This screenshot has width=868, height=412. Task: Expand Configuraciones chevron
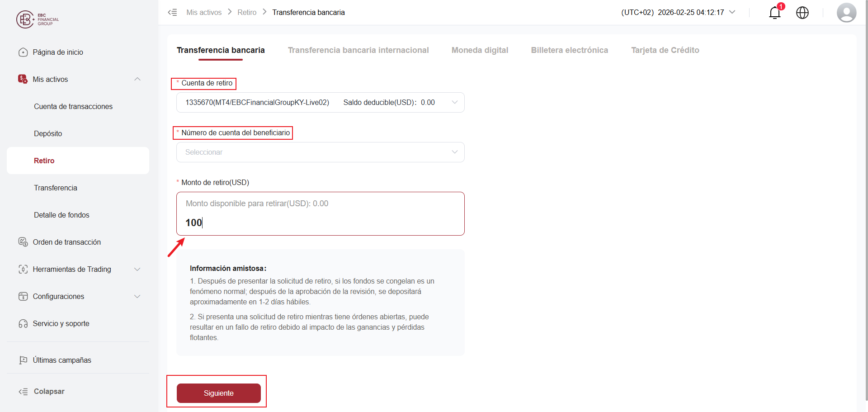pos(137,296)
